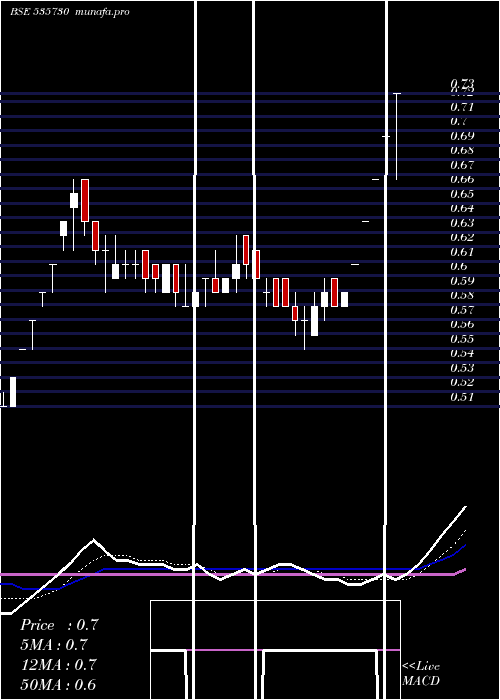Click the 0.63 price axis label
The width and height of the screenshot is (500, 700).
pyautogui.click(x=462, y=223)
